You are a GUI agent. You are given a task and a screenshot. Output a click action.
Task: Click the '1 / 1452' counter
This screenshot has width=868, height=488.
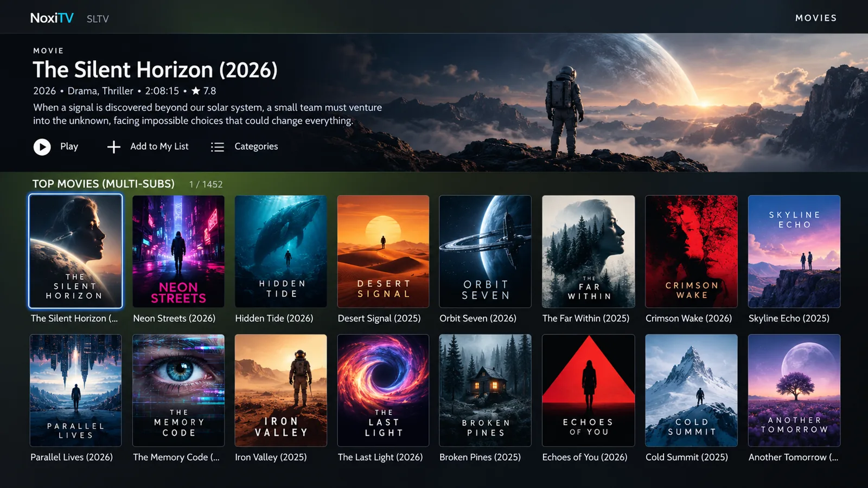click(206, 184)
